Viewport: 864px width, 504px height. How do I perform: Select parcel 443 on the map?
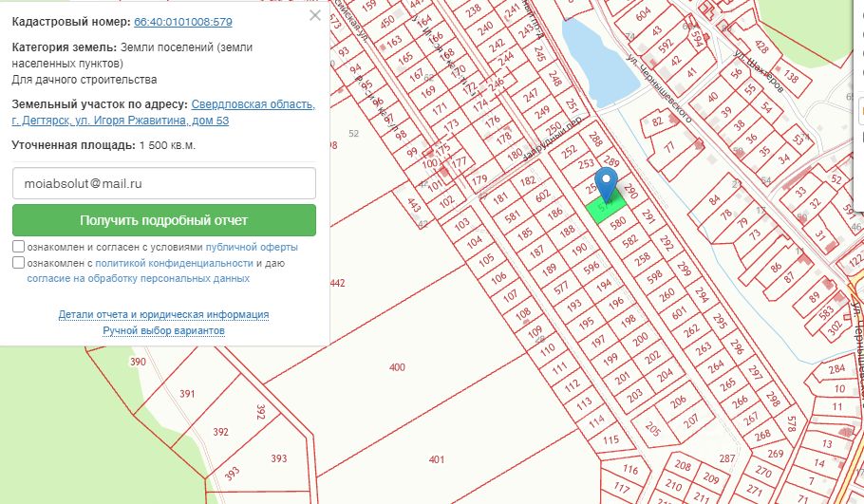click(x=414, y=205)
